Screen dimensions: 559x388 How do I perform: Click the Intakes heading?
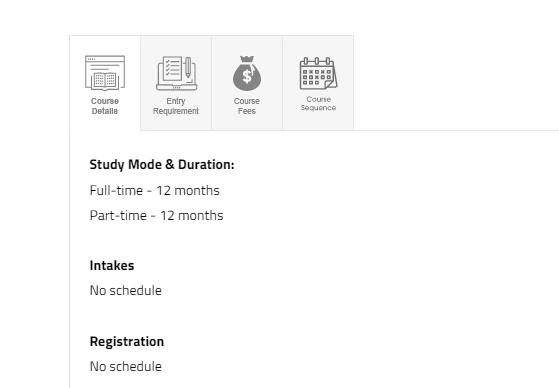tap(112, 265)
